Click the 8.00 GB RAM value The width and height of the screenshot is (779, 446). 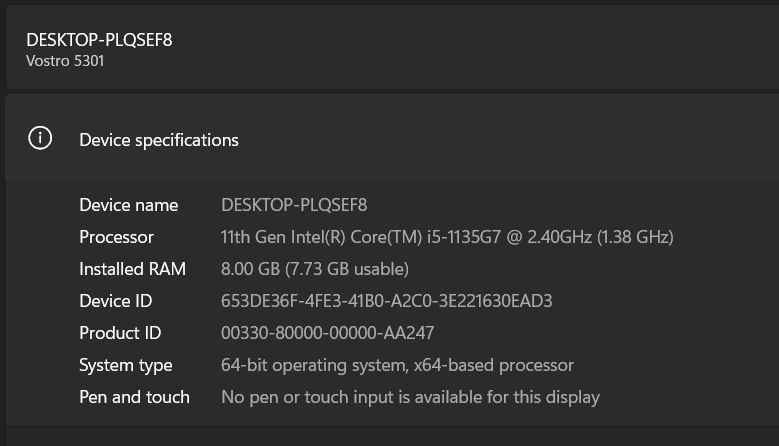248,269
